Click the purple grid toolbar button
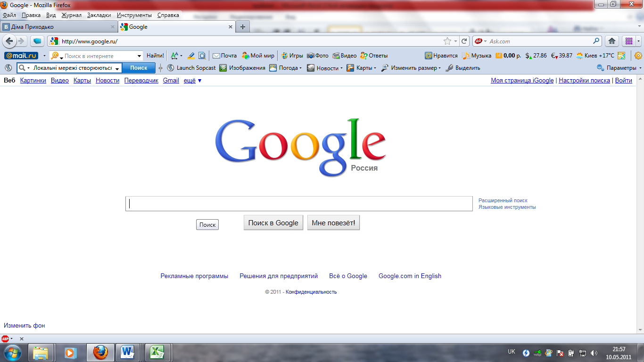The height and width of the screenshot is (362, 644). [628, 41]
